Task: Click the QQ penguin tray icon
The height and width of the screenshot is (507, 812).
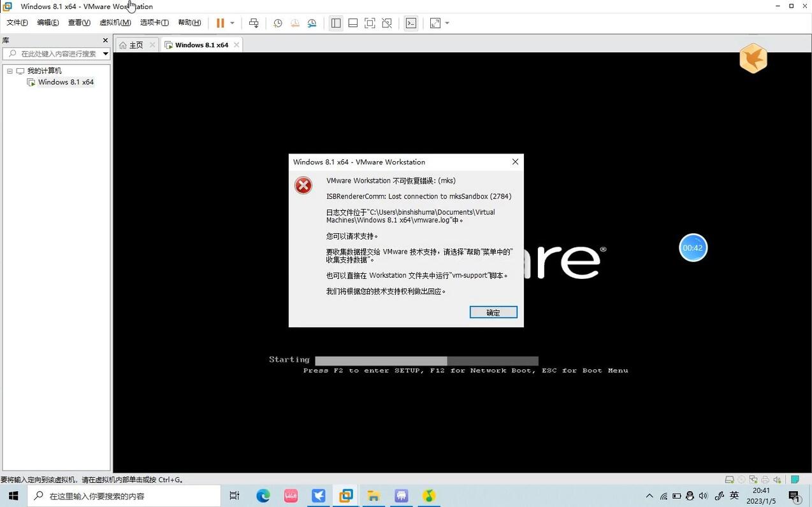Action: pyautogui.click(x=690, y=496)
